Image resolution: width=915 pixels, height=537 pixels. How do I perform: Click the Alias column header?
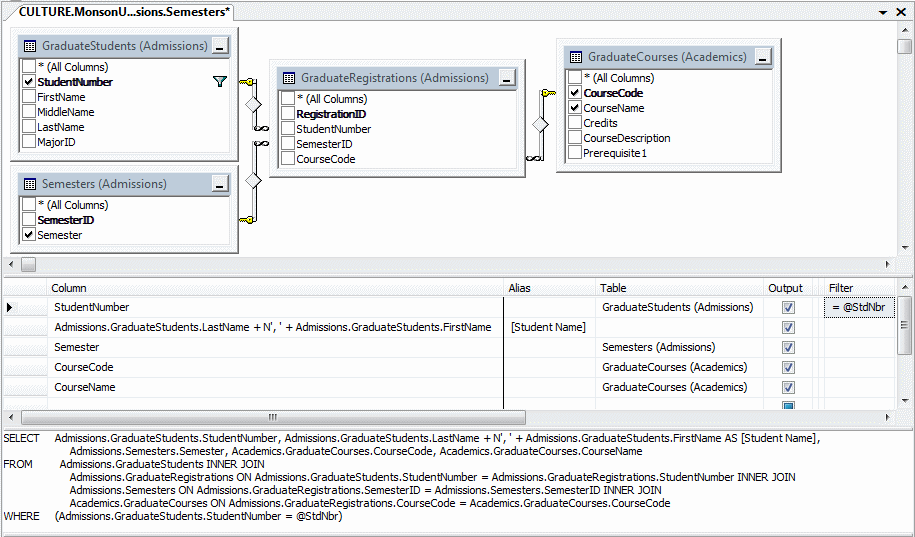click(x=550, y=288)
